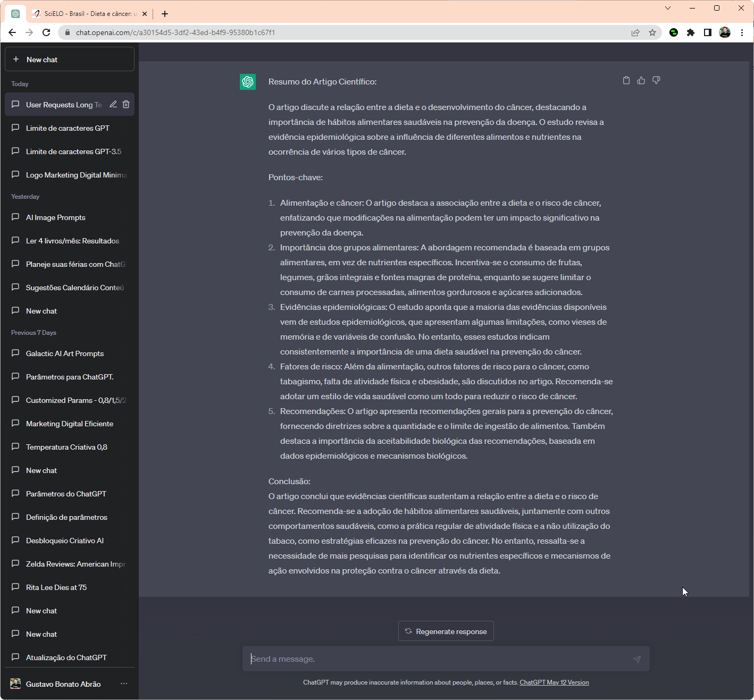Screen dimensions: 754x700
Task: Open Planeje suas férias com ChatG chat
Action: tap(70, 264)
